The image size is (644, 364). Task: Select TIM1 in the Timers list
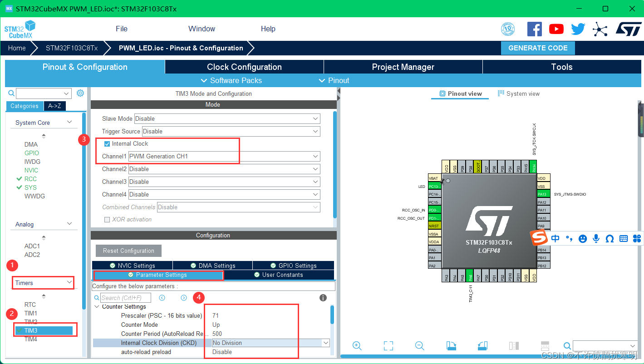tap(31, 313)
